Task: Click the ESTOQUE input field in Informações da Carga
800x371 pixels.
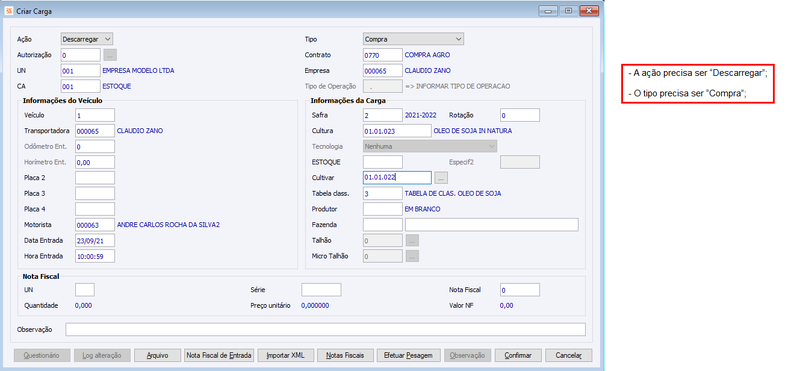Action: click(x=383, y=162)
